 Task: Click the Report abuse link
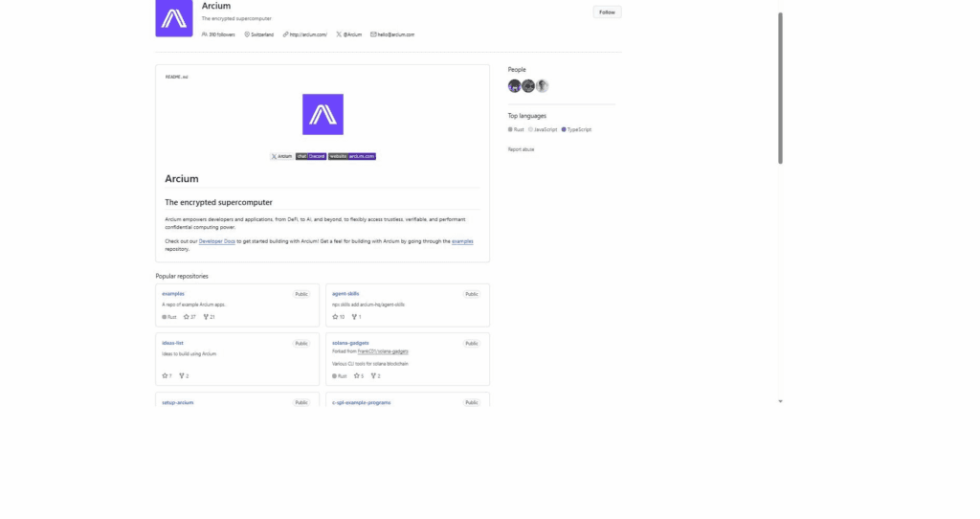tap(522, 149)
